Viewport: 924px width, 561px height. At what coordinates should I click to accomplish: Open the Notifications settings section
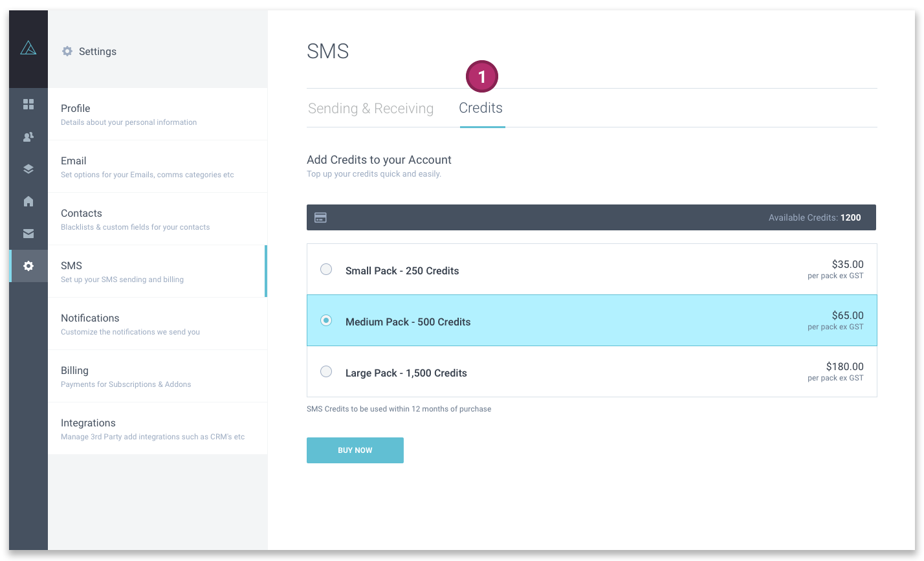[x=157, y=324]
